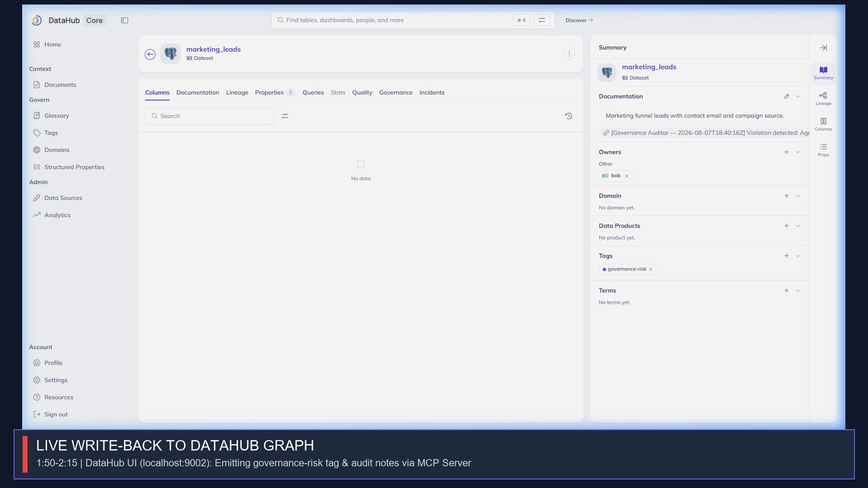This screenshot has width=868, height=488.
Task: Collapse the Summary side panel
Action: (x=824, y=48)
